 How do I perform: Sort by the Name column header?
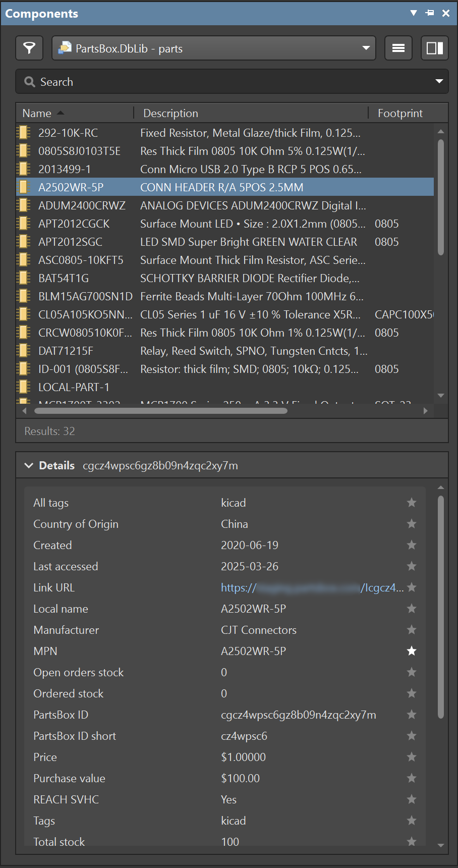(x=37, y=113)
